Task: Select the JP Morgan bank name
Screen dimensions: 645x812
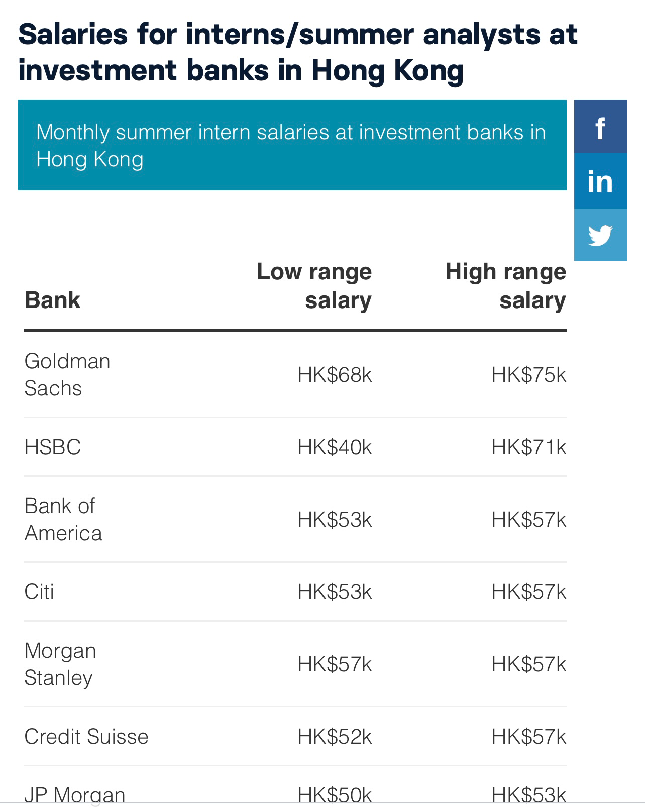Action: (75, 795)
